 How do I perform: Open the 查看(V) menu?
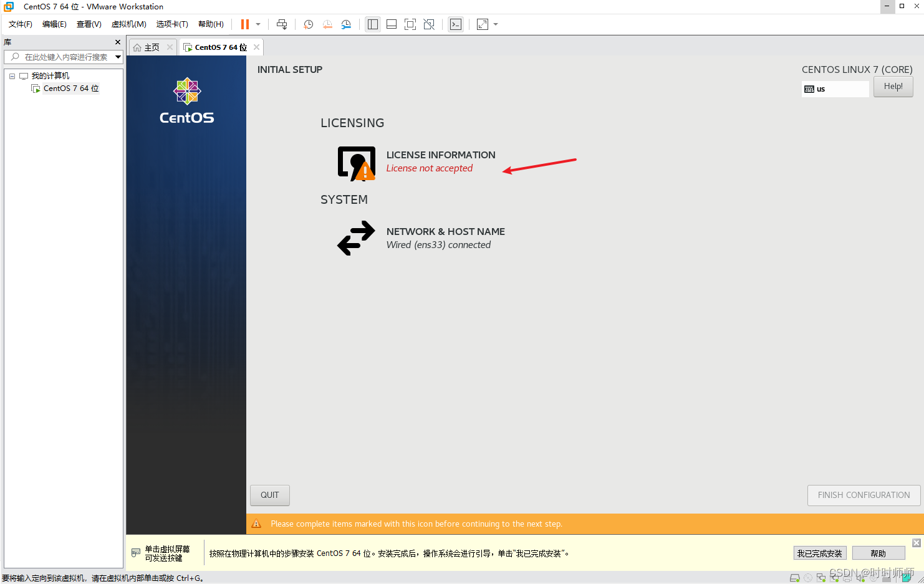click(89, 24)
